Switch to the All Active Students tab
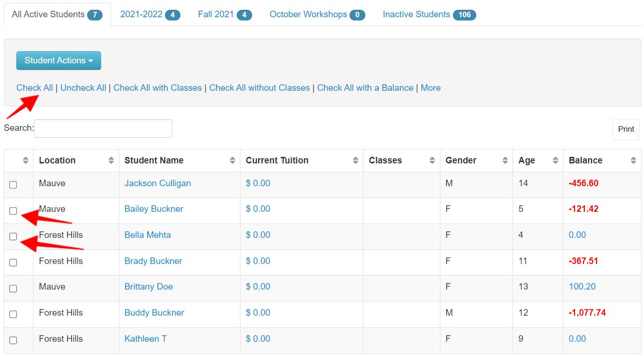This screenshot has height=356, width=644. coord(57,14)
